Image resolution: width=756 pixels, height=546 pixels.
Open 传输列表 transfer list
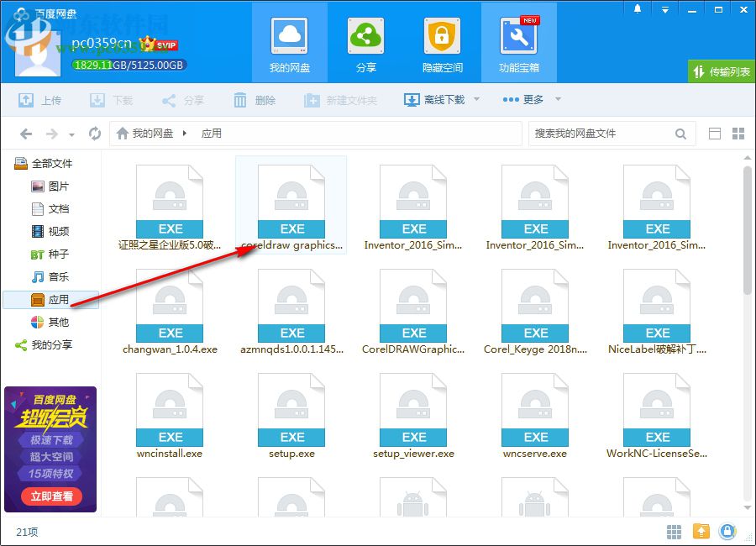click(x=721, y=72)
